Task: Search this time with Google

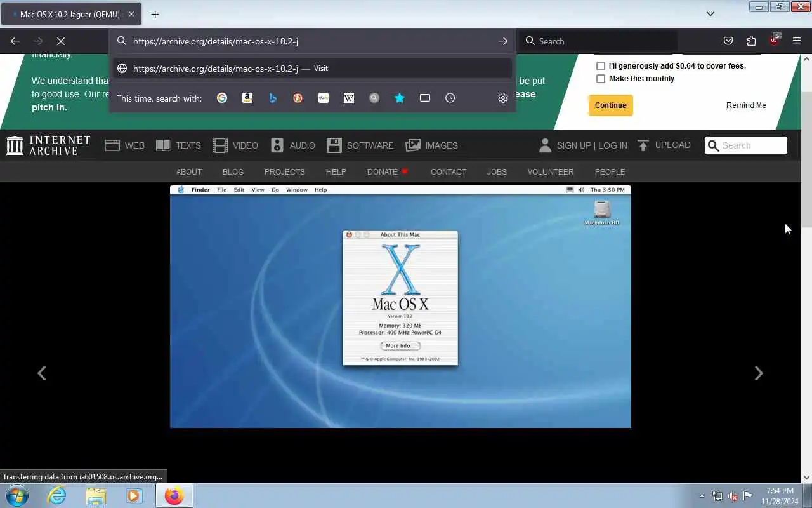Action: point(222,98)
